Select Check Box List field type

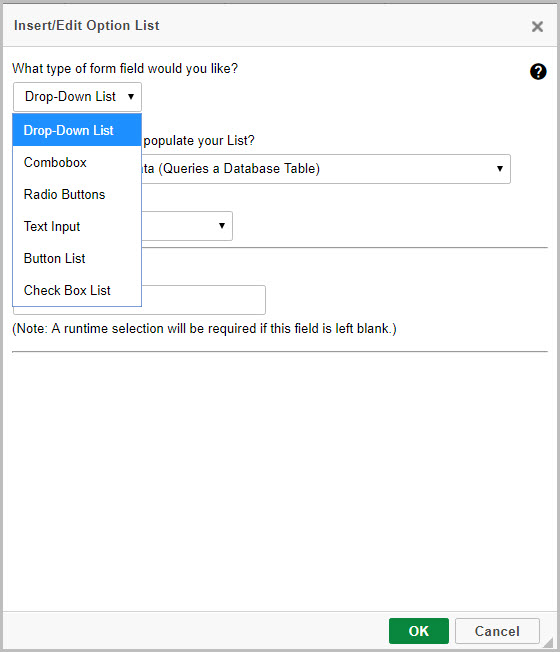[77, 290]
